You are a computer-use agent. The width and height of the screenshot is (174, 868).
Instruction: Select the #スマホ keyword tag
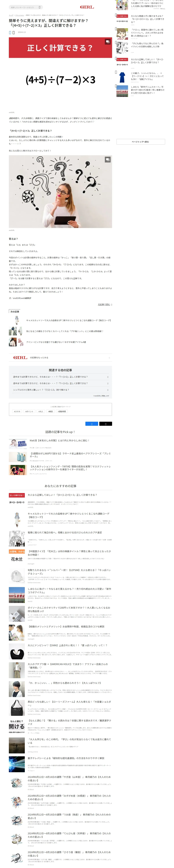(x=17, y=411)
